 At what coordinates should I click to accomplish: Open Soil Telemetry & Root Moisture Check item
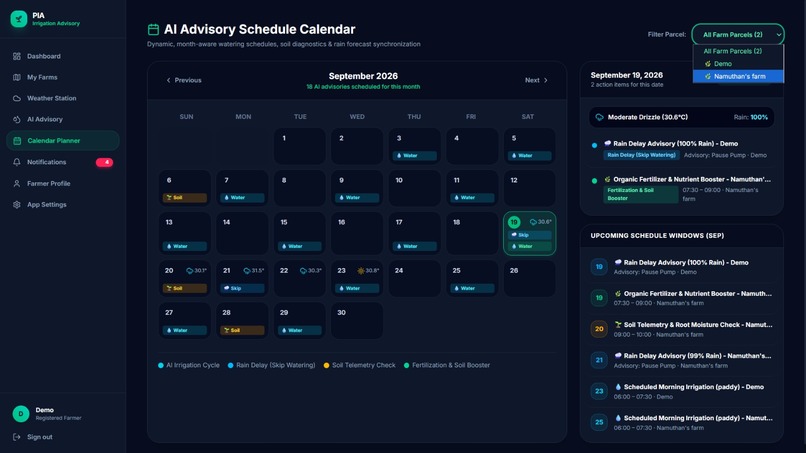(682, 330)
